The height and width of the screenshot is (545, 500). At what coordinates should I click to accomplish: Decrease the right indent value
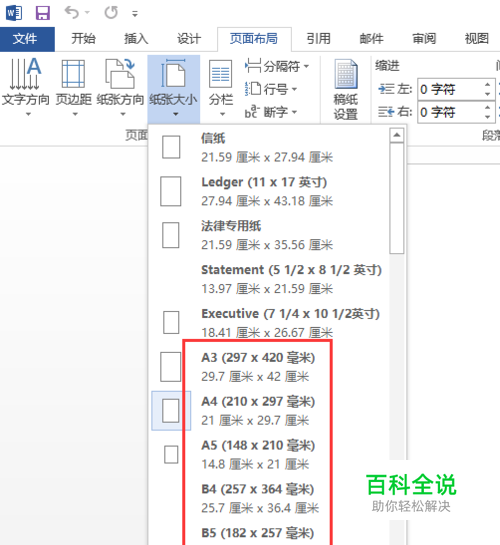pyautogui.click(x=487, y=117)
